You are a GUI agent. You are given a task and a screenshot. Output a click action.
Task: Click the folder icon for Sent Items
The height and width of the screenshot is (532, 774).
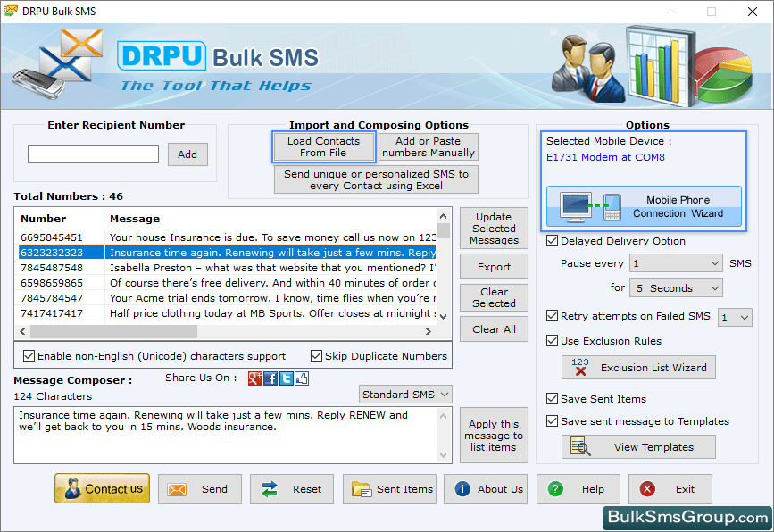click(x=362, y=489)
